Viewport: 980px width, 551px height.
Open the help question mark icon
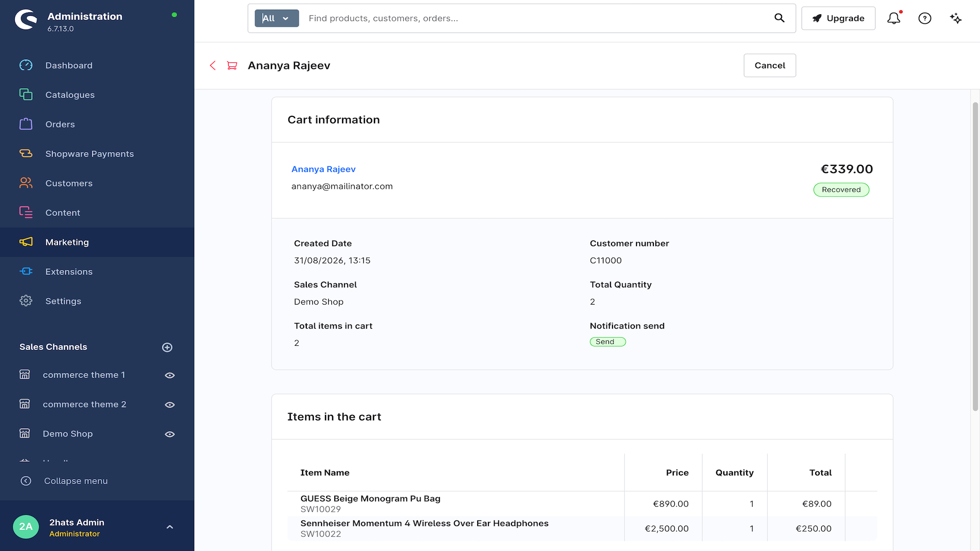(x=925, y=18)
